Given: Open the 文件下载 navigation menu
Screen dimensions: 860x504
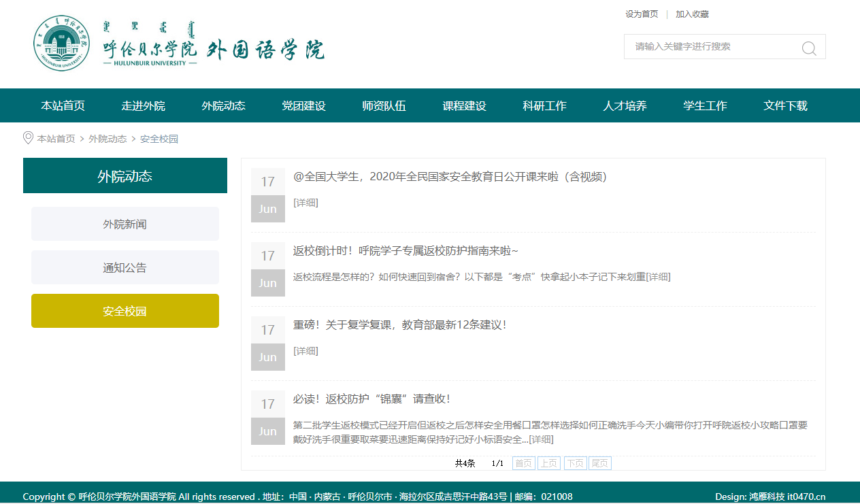Looking at the screenshot, I should click(785, 105).
